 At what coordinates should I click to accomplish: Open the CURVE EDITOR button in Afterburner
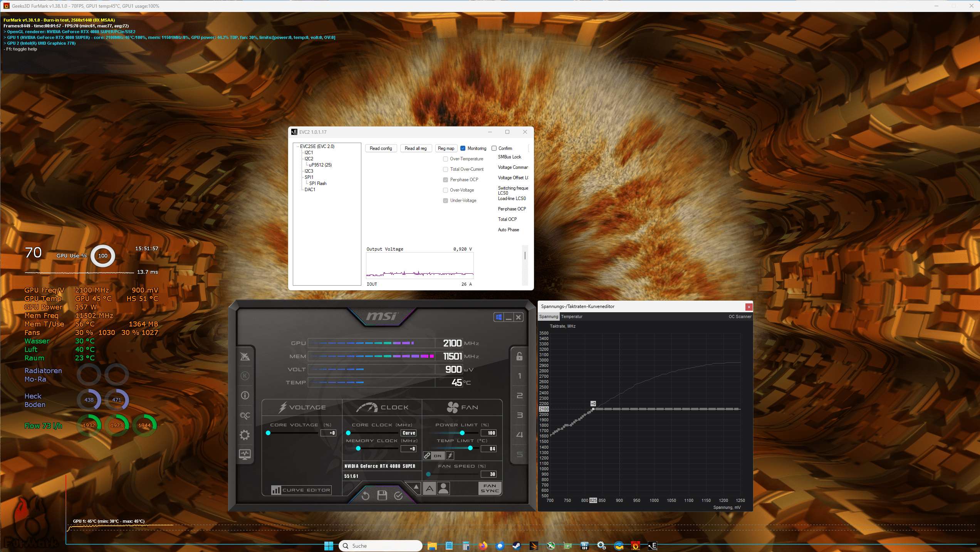point(301,490)
